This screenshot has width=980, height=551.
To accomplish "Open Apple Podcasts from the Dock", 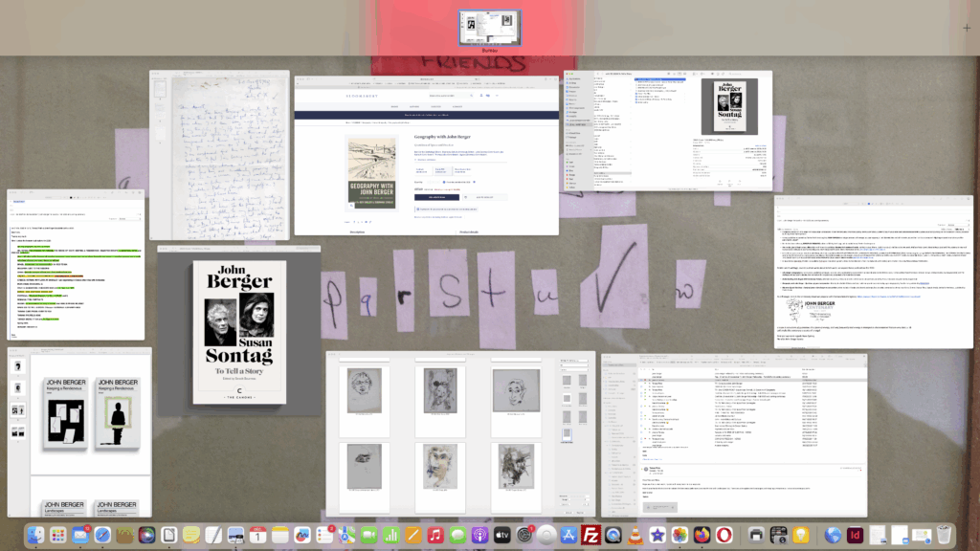I will point(479,535).
